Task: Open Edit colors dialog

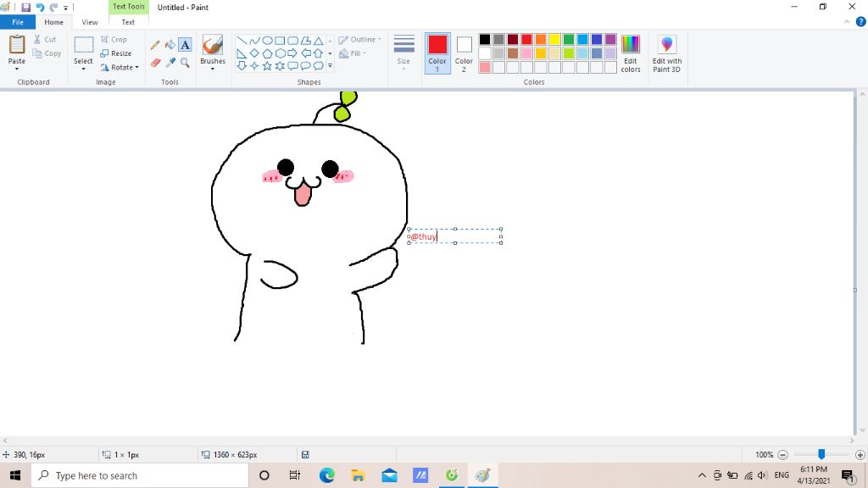Action: pos(630,53)
